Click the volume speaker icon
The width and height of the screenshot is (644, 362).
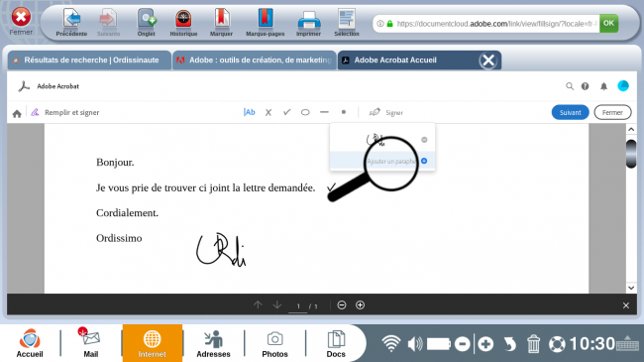(x=414, y=344)
